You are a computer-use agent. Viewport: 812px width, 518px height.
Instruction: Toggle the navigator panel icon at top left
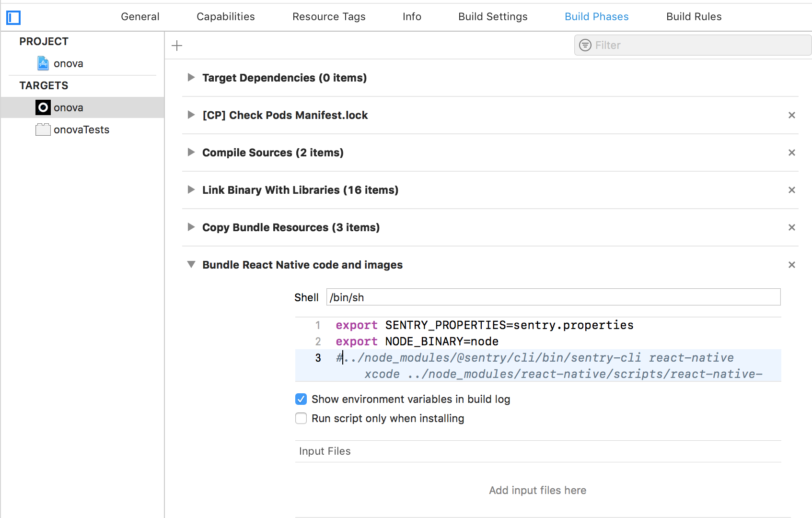(x=13, y=17)
